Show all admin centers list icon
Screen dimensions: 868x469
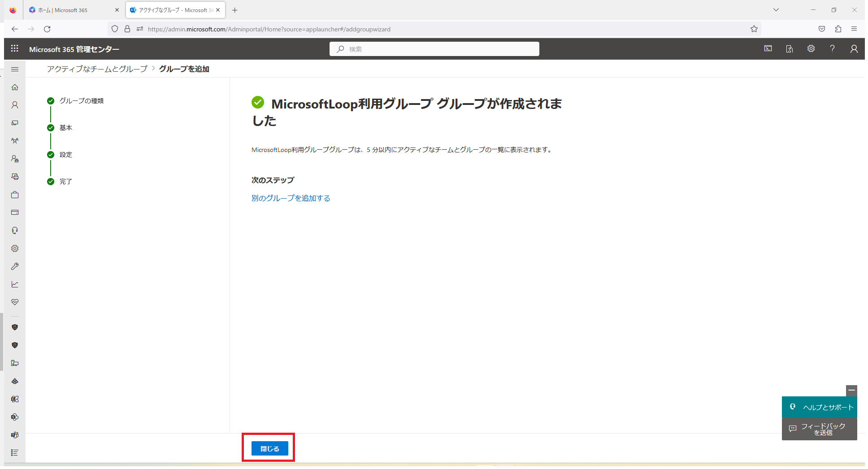pyautogui.click(x=15, y=453)
